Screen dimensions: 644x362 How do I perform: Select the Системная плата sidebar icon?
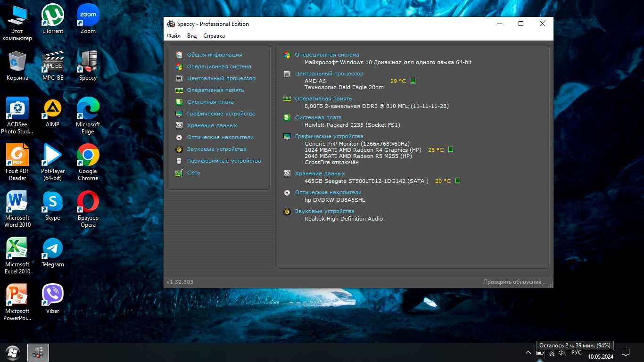(179, 102)
